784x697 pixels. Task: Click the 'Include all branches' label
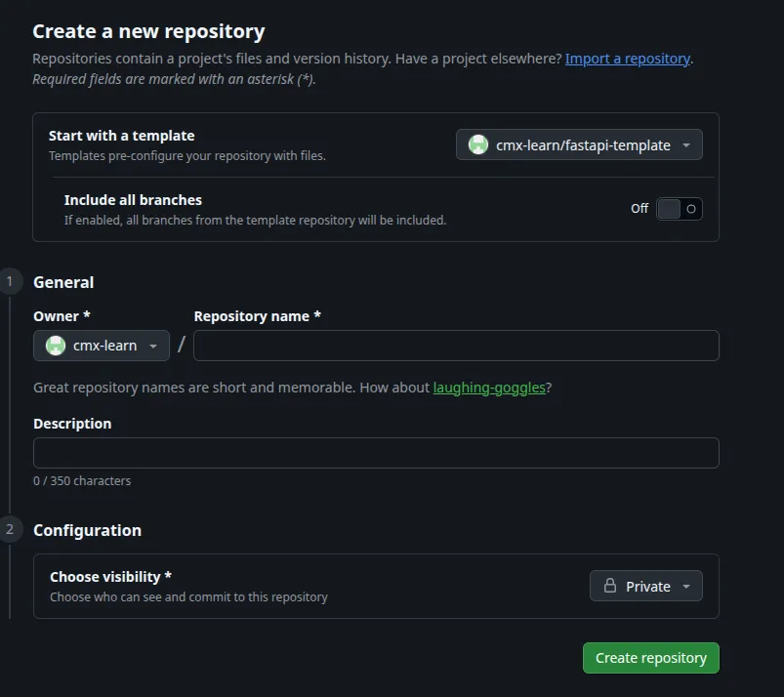133,200
